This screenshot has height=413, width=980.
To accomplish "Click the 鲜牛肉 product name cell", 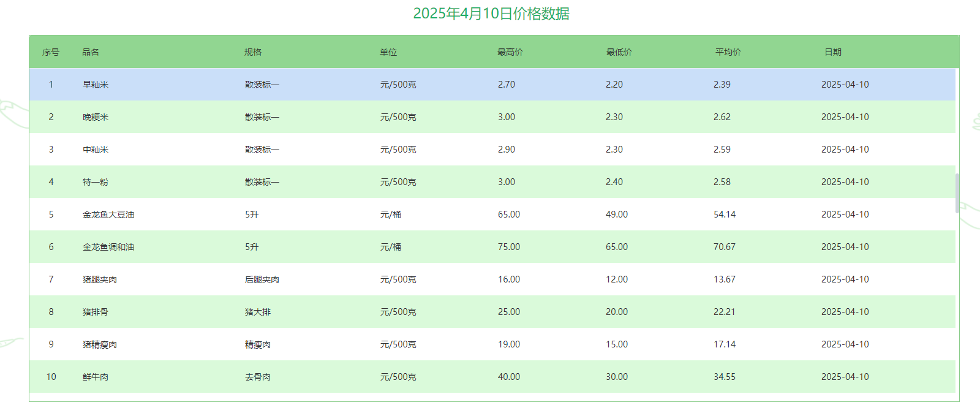I will [96, 377].
